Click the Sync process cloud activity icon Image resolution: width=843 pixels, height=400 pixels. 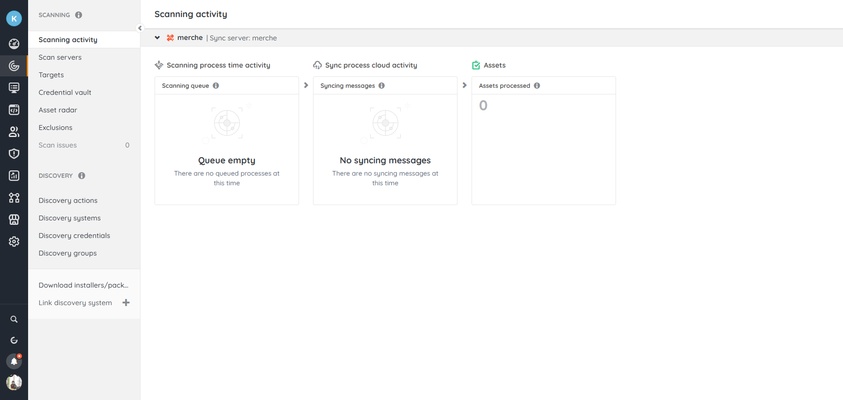click(317, 65)
